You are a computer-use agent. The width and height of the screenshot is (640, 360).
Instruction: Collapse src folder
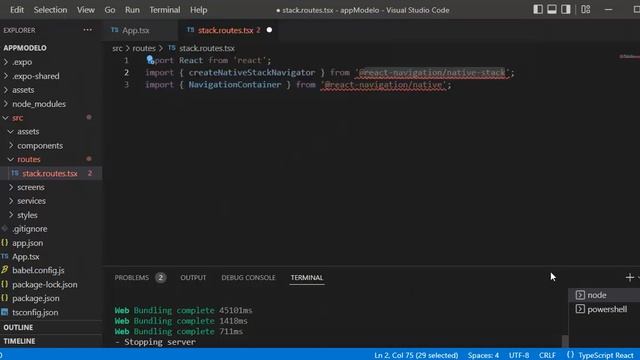18,118
